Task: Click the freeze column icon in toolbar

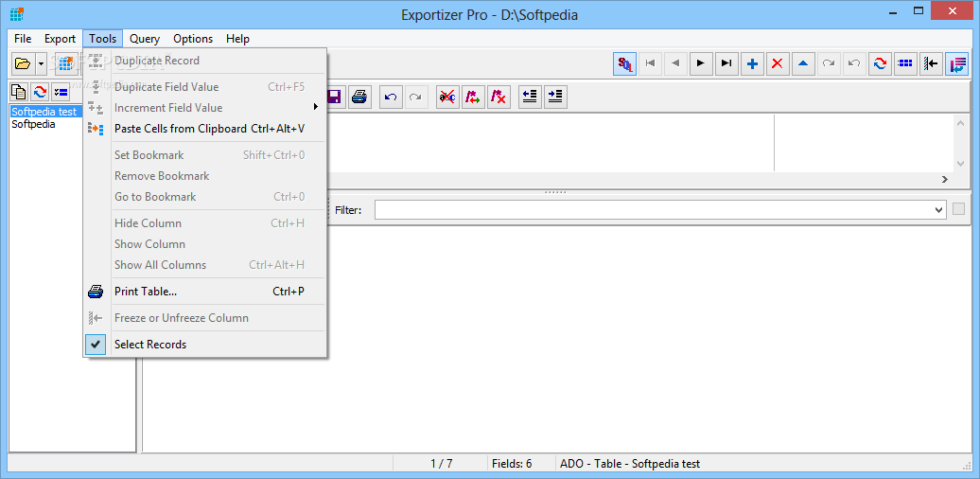Action: 931,63
